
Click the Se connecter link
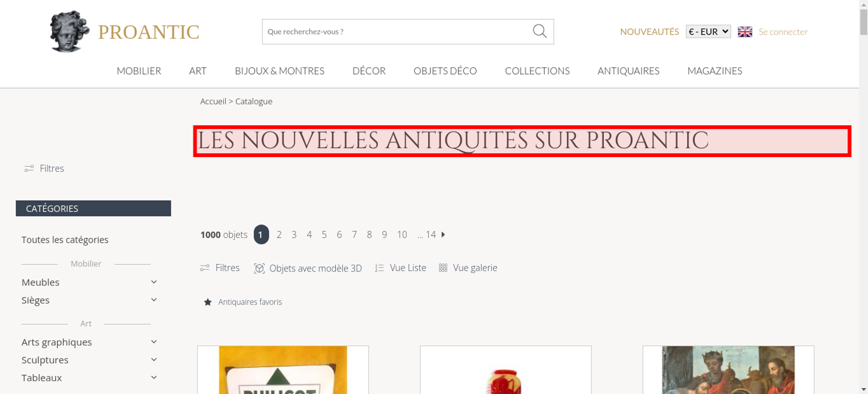pos(783,32)
